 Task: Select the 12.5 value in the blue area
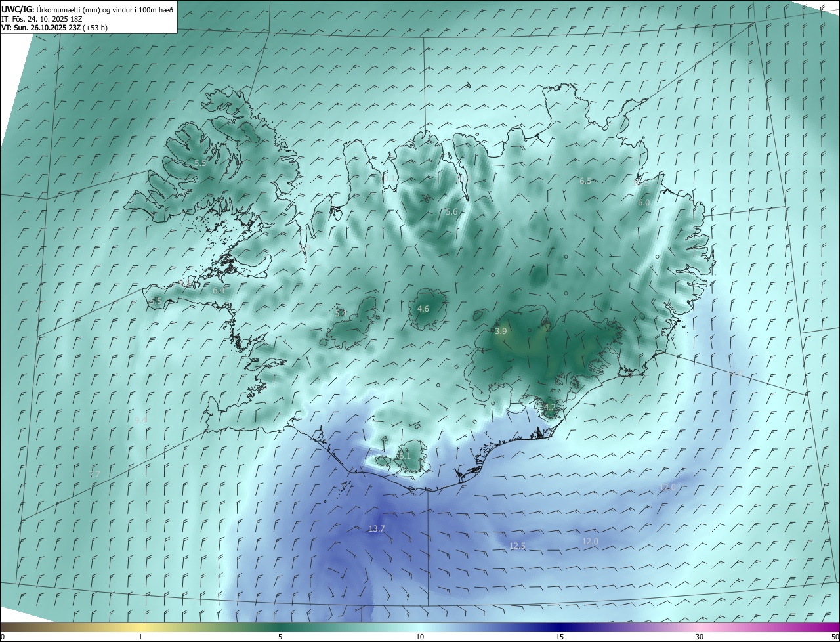pos(517,546)
